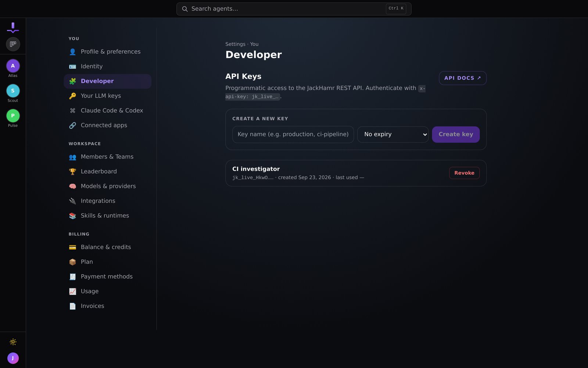
Task: Select the Developer settings item
Action: tap(108, 81)
